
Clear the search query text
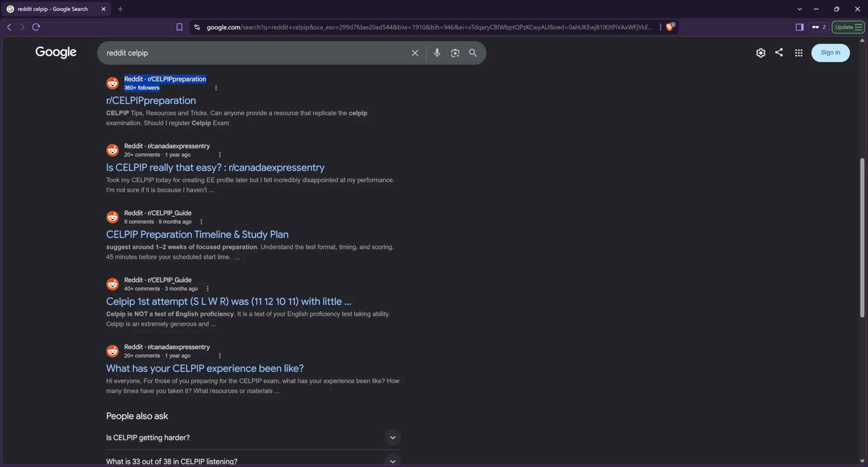pos(415,53)
